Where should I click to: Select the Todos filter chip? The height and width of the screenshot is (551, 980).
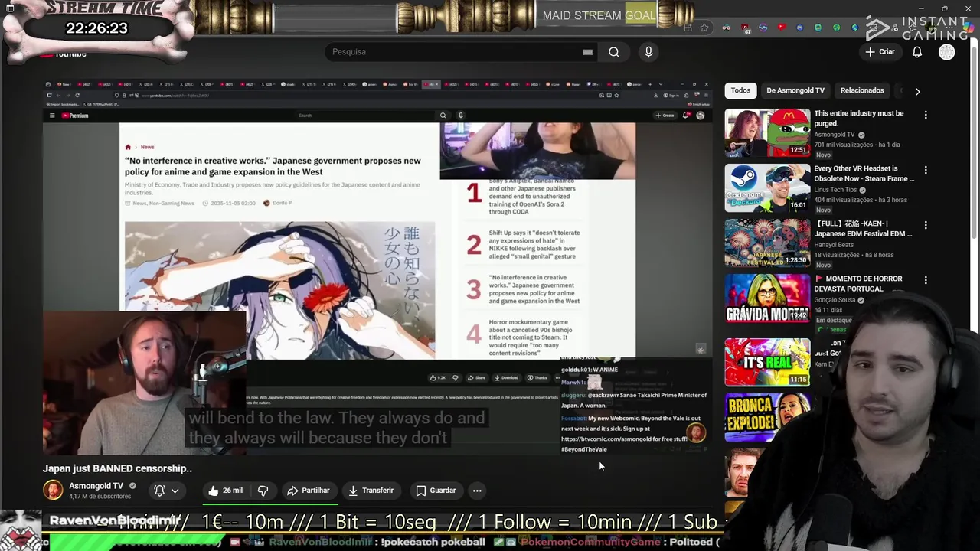pos(740,90)
